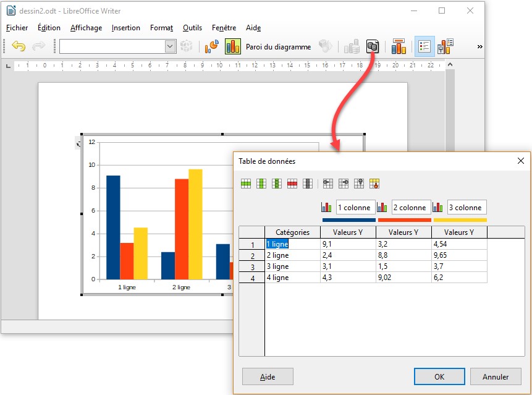Open the Insertion menu
Screen dimensions: 532x395
click(126, 28)
